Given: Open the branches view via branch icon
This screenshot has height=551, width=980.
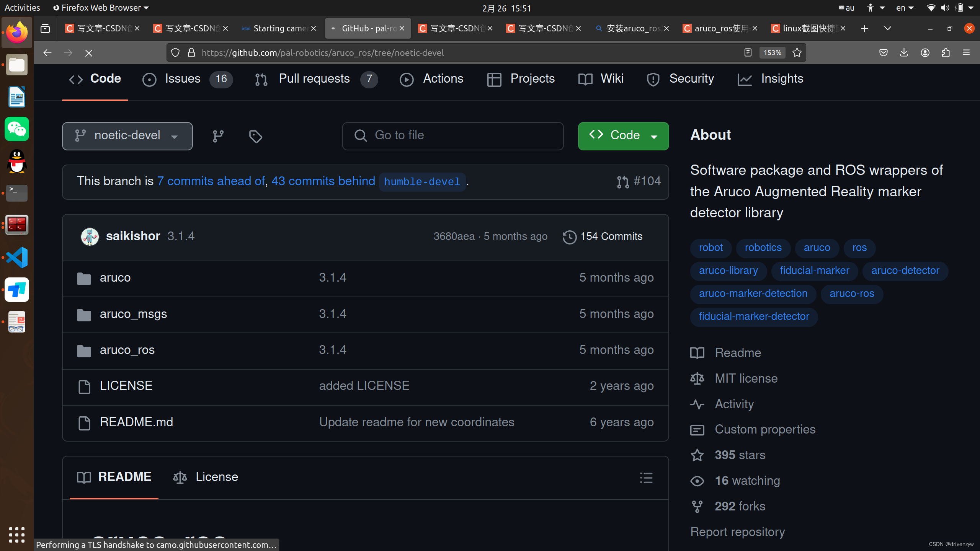Looking at the screenshot, I should pos(218,136).
